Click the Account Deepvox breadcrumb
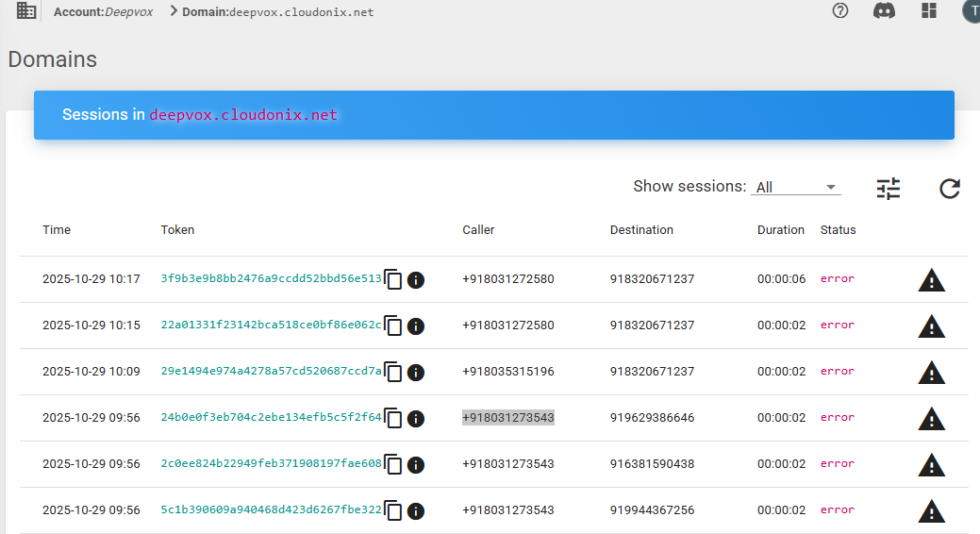The height and width of the screenshot is (534, 980). click(x=102, y=12)
